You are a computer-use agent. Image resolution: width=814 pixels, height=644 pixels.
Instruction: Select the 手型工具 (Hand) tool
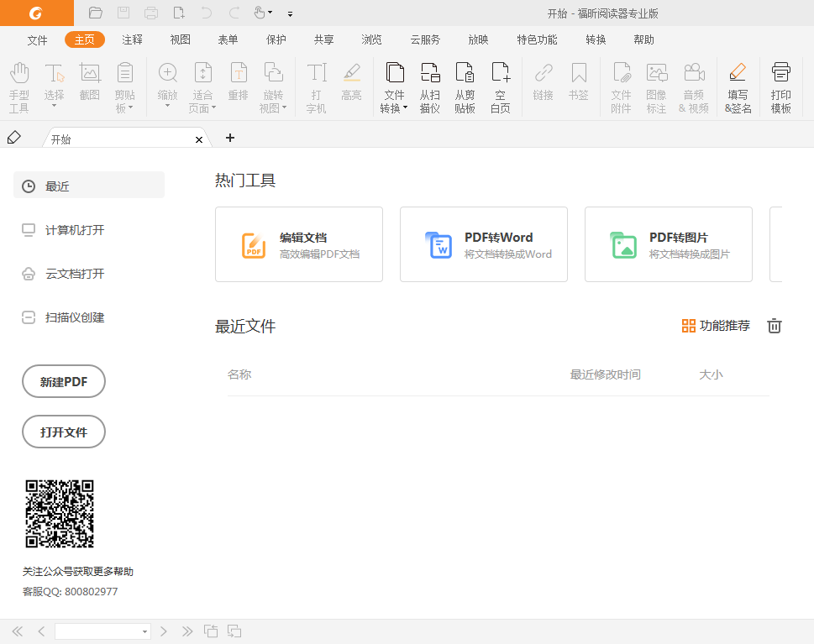[18, 86]
